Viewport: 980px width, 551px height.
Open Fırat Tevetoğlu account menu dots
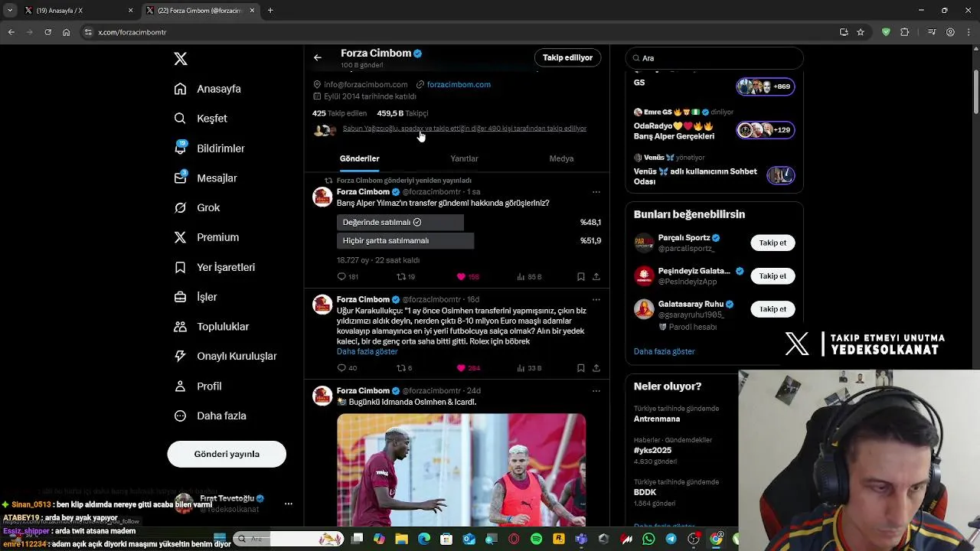289,504
